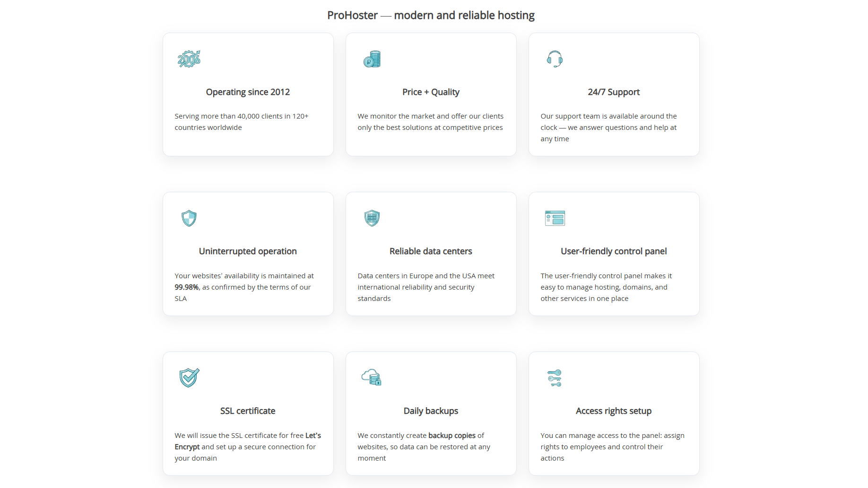Screen dimensions: 868x488
Task: Click the text We monitor the market description
Action: (431, 122)
